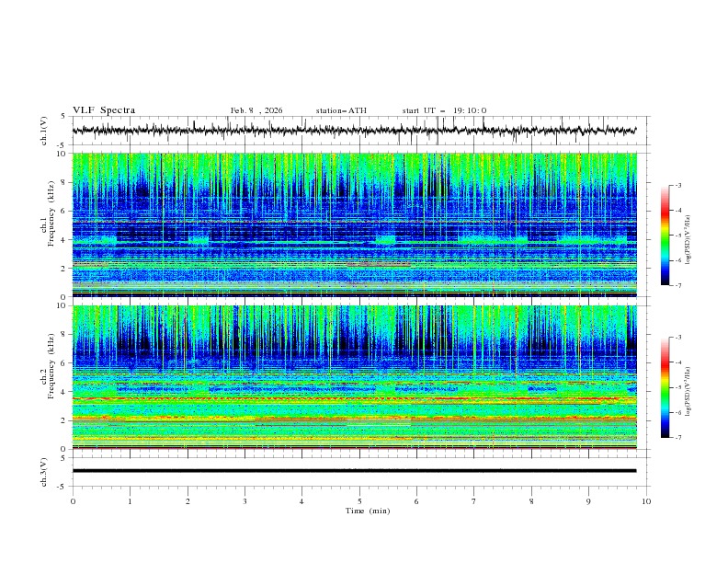Select the upper color bar log(PSD) label
This screenshot has height=563, width=728.
point(688,240)
